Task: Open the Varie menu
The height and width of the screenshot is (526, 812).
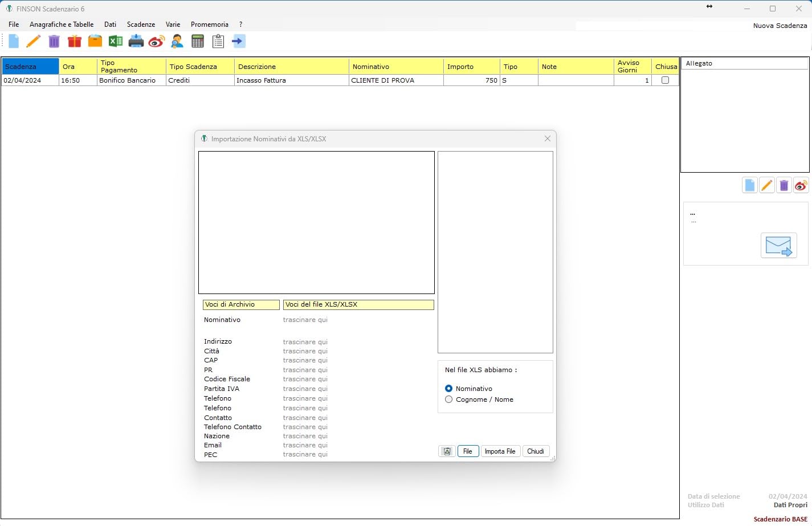Action: 173,25
